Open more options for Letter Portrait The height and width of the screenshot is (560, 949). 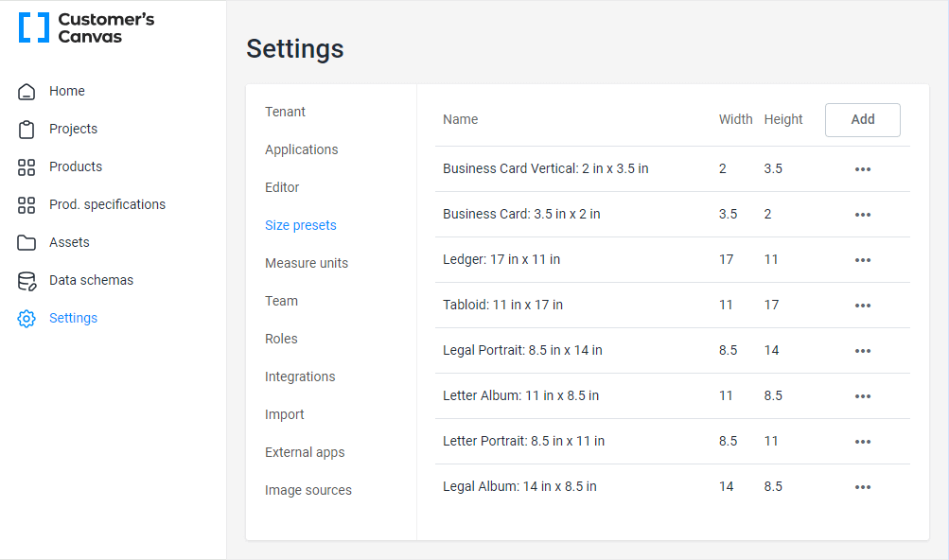[x=862, y=442]
